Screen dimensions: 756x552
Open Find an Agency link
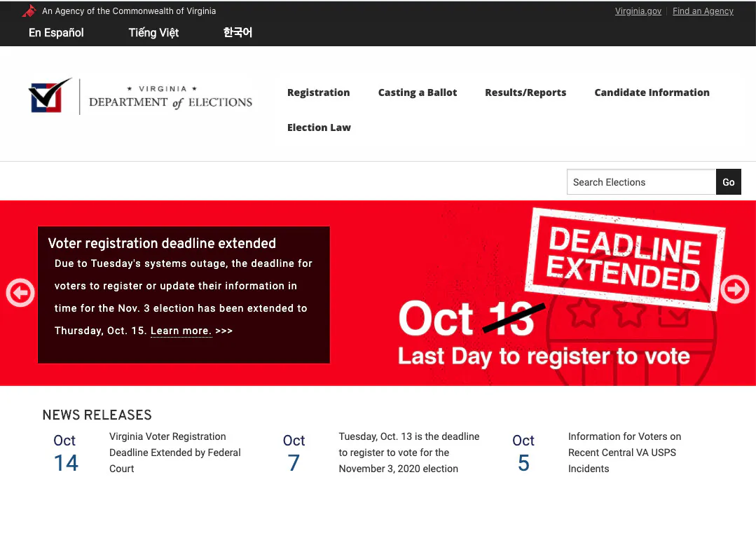point(703,11)
